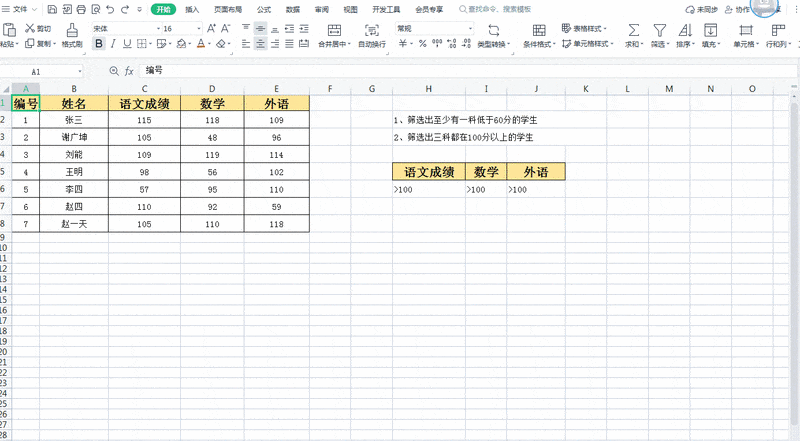800x441 pixels.
Task: Click the 填充 Fill button
Action: (710, 35)
